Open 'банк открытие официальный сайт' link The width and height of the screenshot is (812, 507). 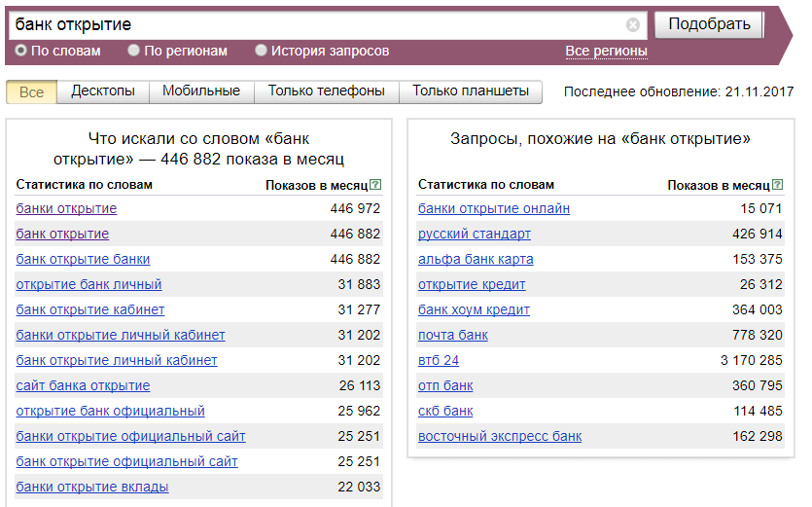(126, 462)
